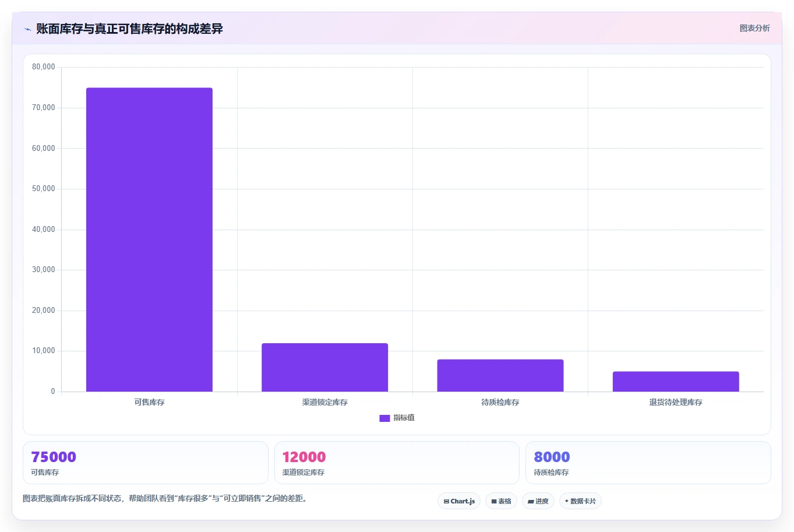This screenshot has height=532, width=794.
Task: Click the 50,000 y-axis tick label
Action: coord(44,189)
